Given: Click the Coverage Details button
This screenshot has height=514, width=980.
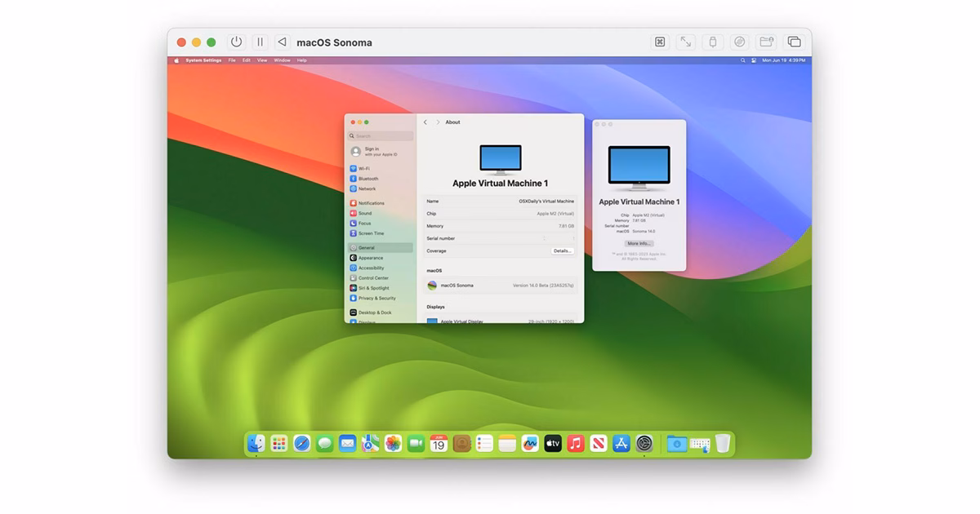Looking at the screenshot, I should pyautogui.click(x=563, y=250).
